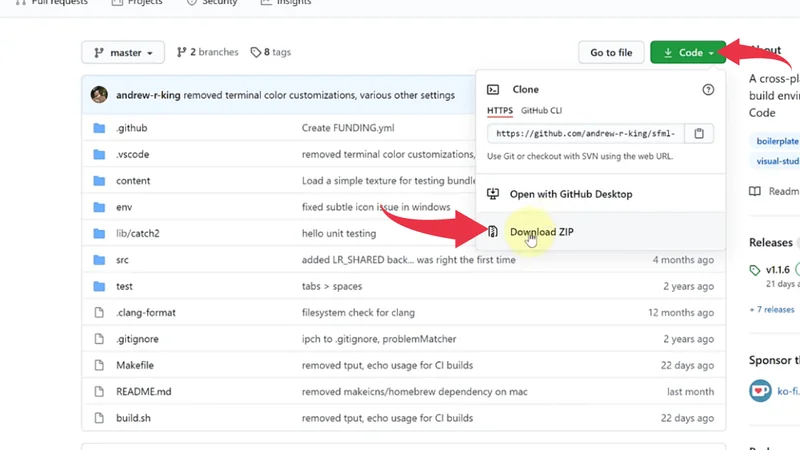Select Open with GitHub Desktop
This screenshot has height=450, width=800.
(570, 194)
